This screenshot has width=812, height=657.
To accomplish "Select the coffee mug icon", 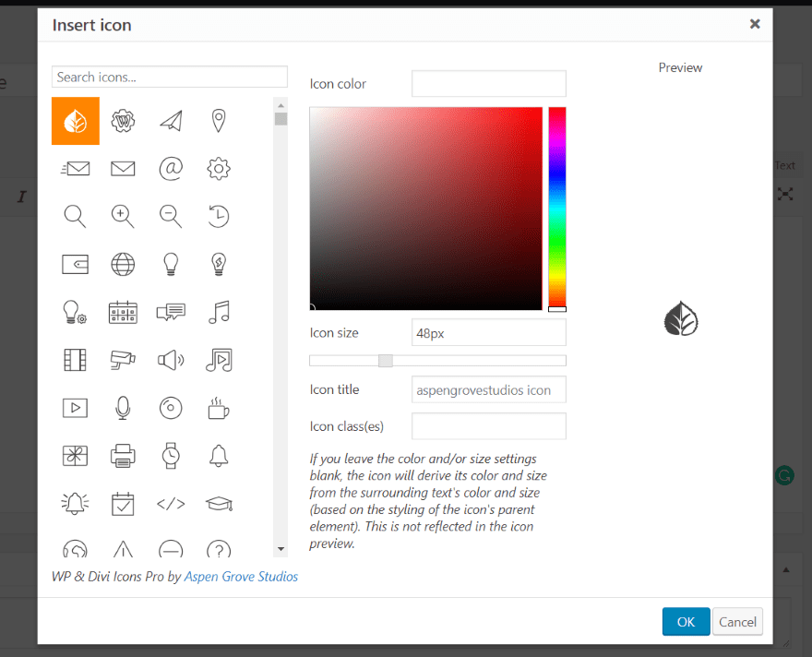I will pos(219,408).
